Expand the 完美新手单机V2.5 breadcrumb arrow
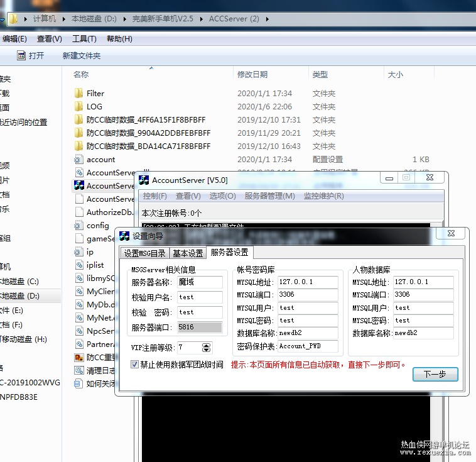The width and height of the screenshot is (476, 462). tap(202, 19)
